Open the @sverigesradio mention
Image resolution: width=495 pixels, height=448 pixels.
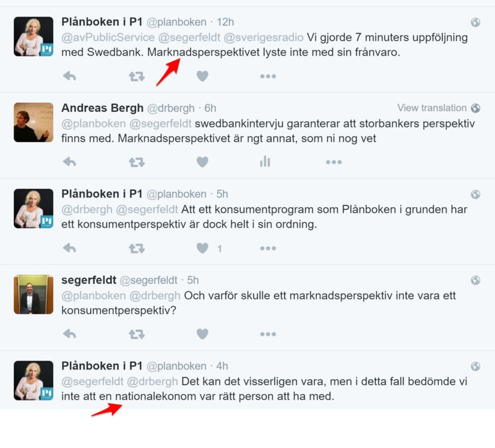click(x=264, y=37)
